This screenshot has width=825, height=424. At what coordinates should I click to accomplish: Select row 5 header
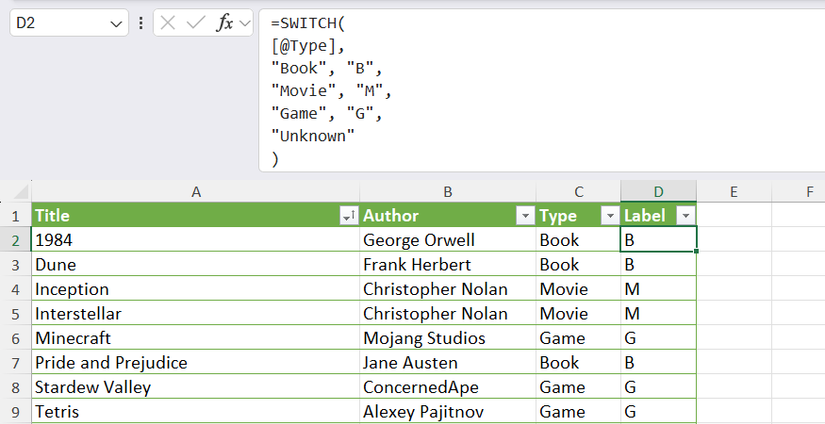pyautogui.click(x=15, y=314)
